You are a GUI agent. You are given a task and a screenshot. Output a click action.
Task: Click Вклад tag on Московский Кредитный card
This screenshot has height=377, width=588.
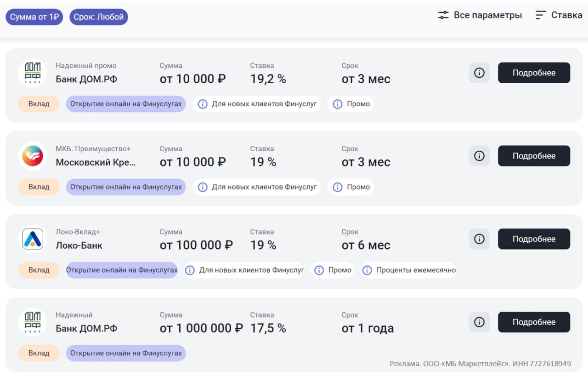pos(39,187)
